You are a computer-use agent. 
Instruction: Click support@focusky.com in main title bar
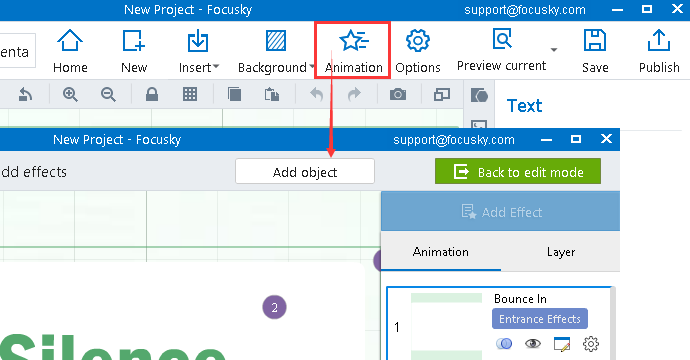(525, 10)
